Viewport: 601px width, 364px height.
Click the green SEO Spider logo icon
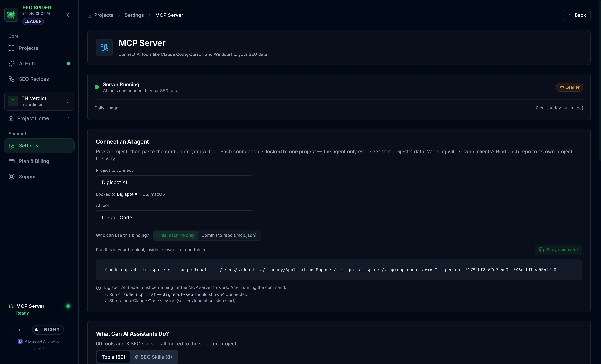[x=11, y=15]
